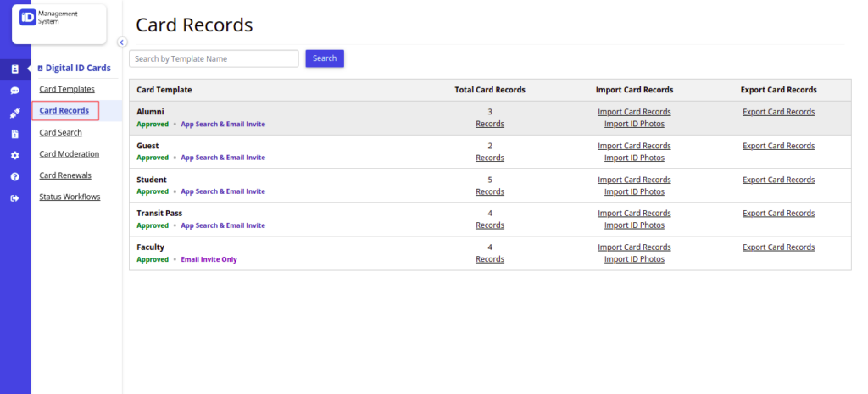The width and height of the screenshot is (868, 394).
Task: Open the integrations plug icon
Action: 15,113
